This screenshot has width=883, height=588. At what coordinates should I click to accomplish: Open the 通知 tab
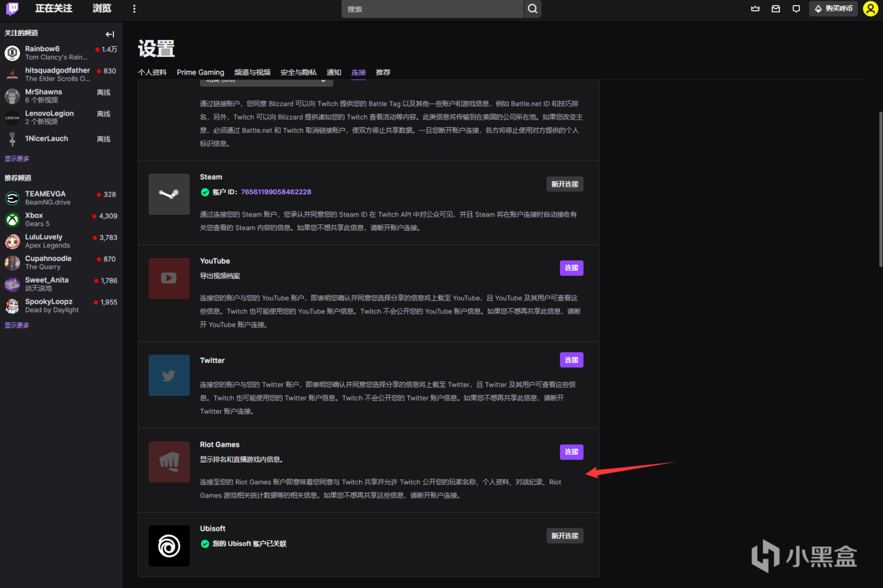pyautogui.click(x=334, y=72)
